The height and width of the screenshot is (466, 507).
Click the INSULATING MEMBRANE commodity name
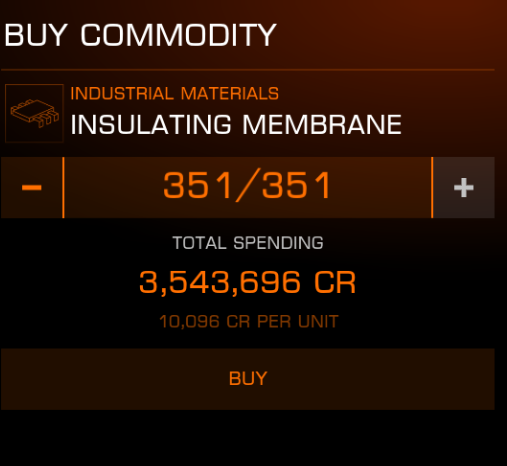click(x=236, y=124)
